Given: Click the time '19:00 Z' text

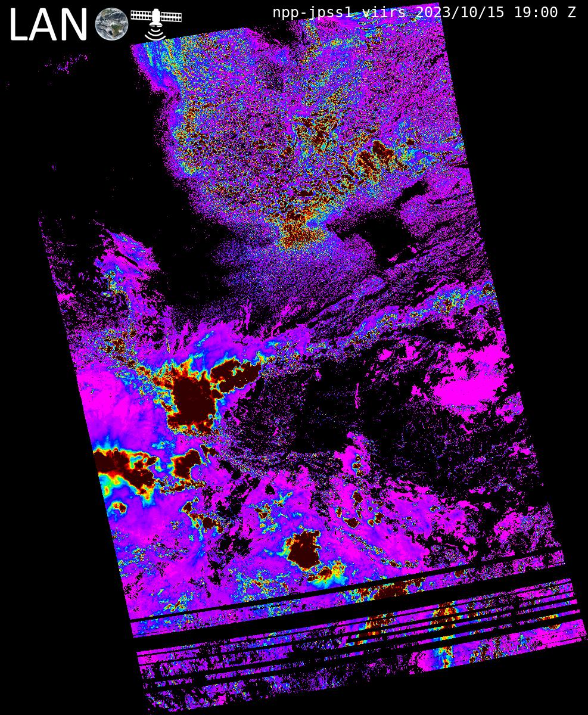Looking at the screenshot, I should pyautogui.click(x=545, y=12).
